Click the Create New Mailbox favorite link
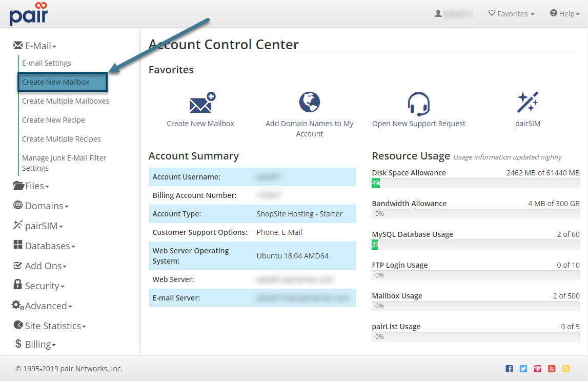Image resolution: width=588 pixels, height=381 pixels. coord(200,124)
